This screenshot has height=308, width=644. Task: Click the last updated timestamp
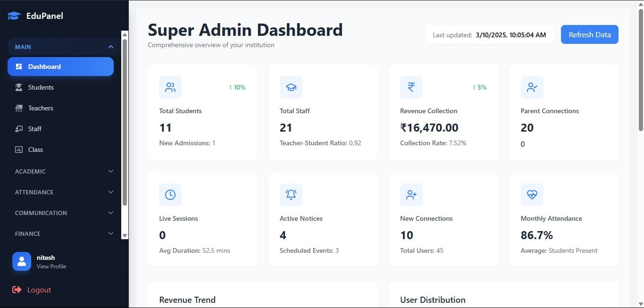pyautogui.click(x=511, y=35)
